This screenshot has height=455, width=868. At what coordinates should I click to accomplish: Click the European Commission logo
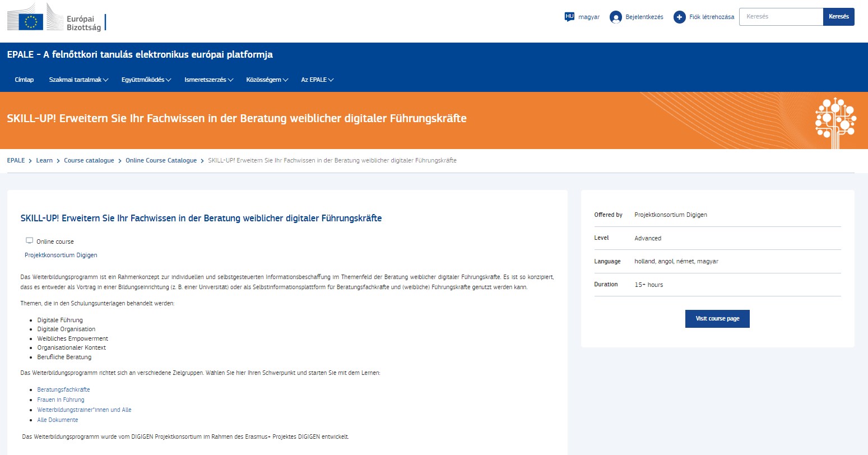(x=57, y=17)
